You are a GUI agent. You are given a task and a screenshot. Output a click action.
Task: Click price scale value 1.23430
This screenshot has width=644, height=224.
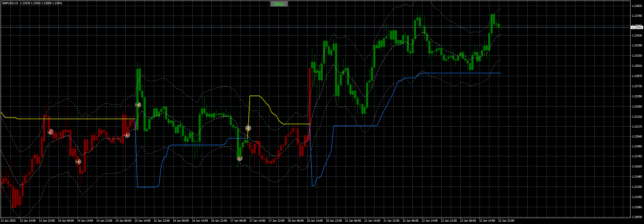[x=637, y=36]
